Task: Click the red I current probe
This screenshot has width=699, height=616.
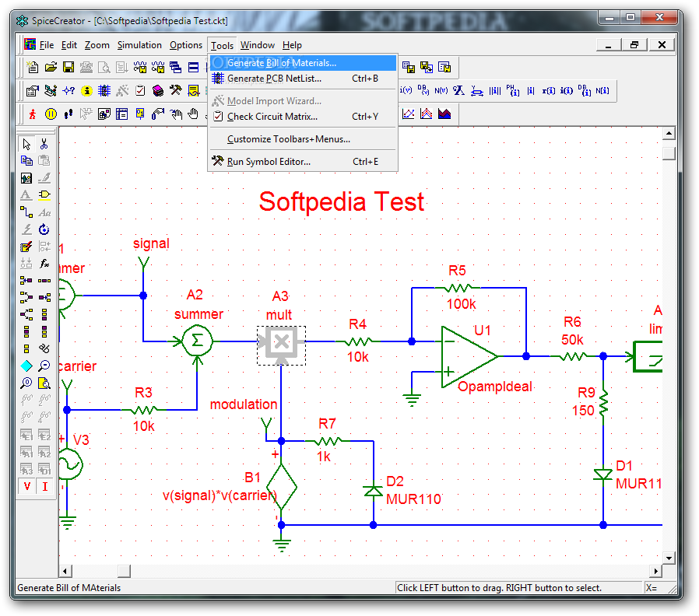Action: click(44, 486)
